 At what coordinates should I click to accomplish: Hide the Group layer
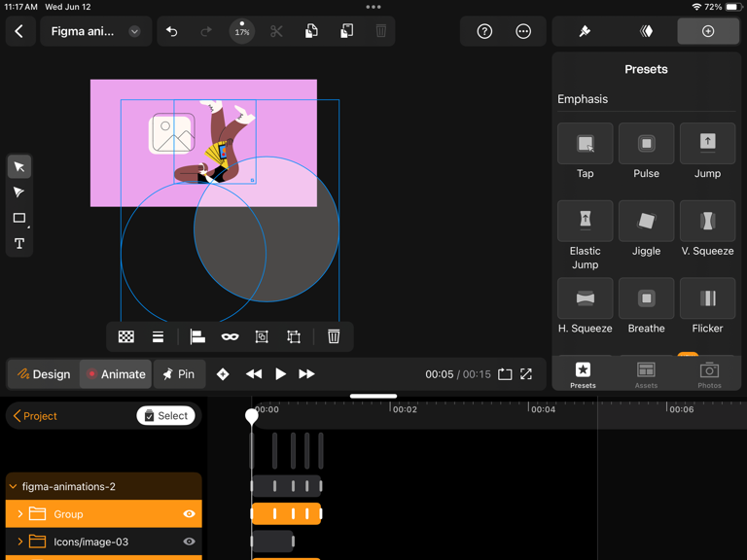(x=189, y=514)
